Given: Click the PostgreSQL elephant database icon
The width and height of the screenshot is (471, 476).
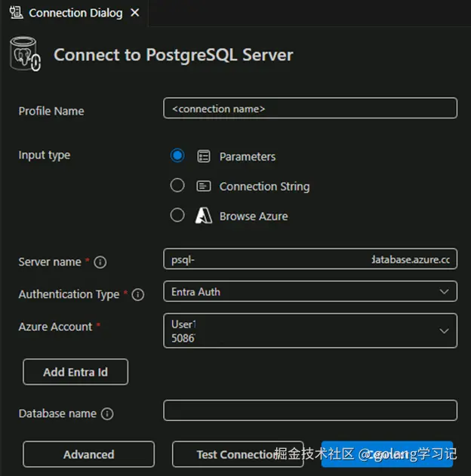Looking at the screenshot, I should [26, 56].
